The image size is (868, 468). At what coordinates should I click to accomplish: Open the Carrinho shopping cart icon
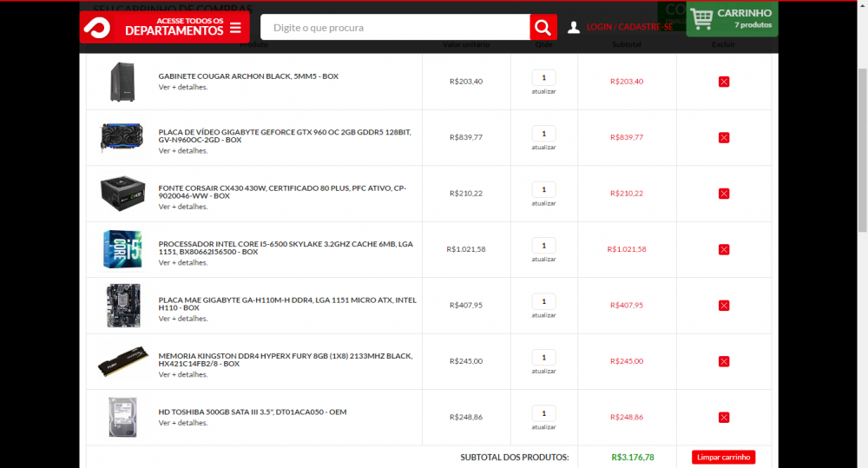click(x=702, y=18)
